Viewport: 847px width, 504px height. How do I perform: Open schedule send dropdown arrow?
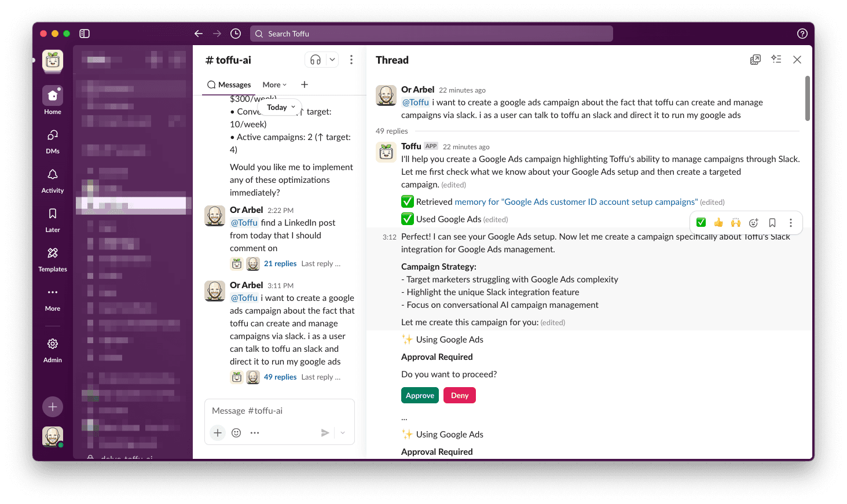tap(343, 433)
